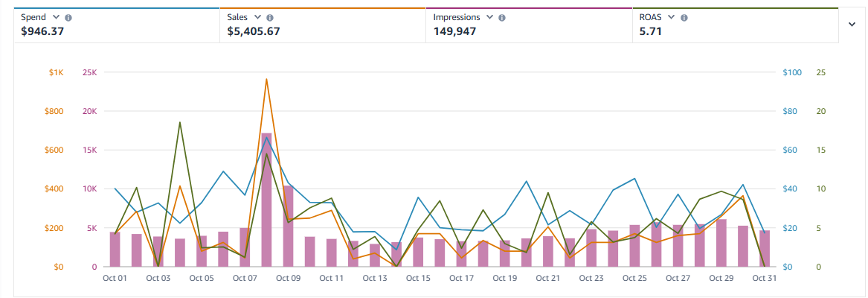Click the Oct 09 x-axis label

[288, 277]
